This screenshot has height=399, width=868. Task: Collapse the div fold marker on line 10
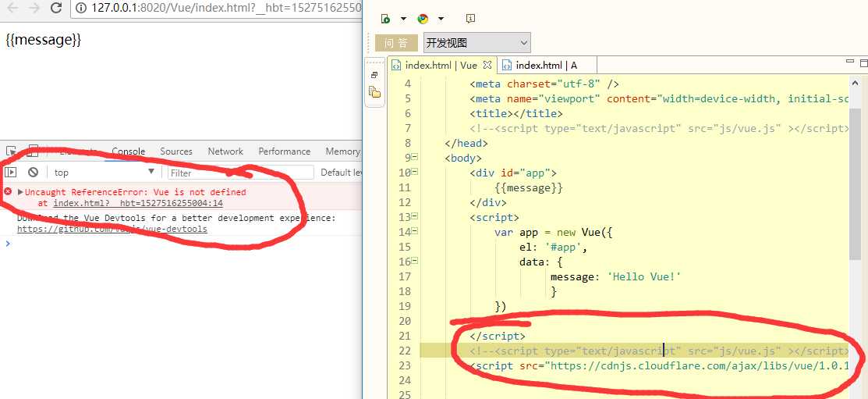[x=415, y=173]
